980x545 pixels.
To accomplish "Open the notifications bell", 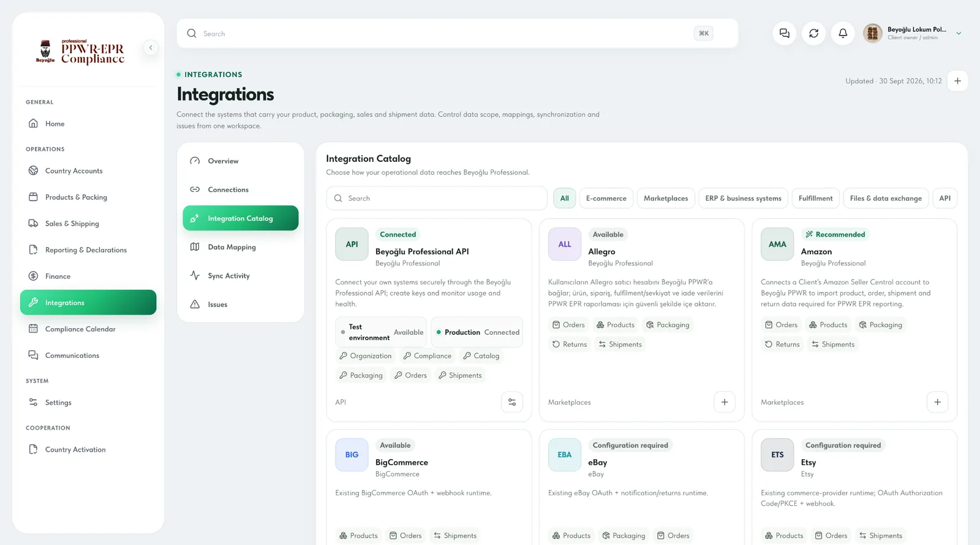I will pos(843,33).
